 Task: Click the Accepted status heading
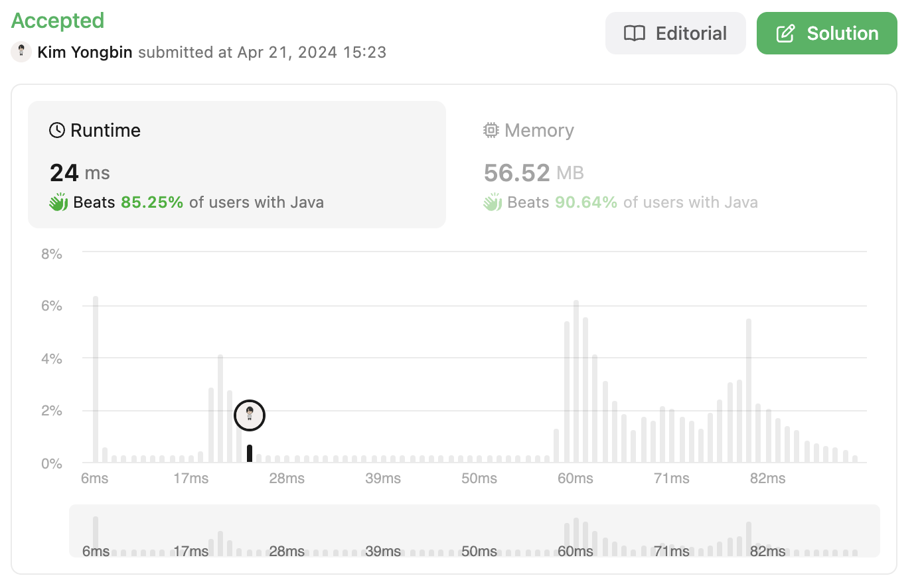[x=58, y=21]
